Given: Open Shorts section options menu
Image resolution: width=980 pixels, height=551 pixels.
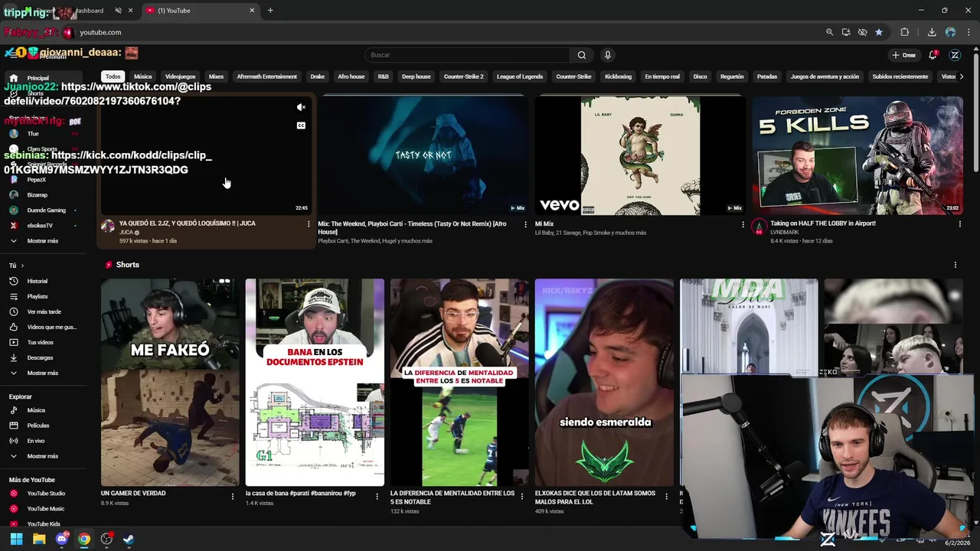Looking at the screenshot, I should 955,265.
